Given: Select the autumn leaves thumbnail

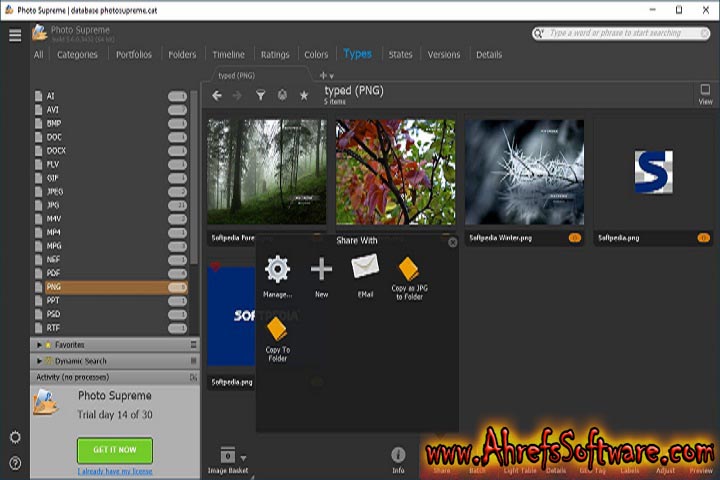Looking at the screenshot, I should coord(395,172).
